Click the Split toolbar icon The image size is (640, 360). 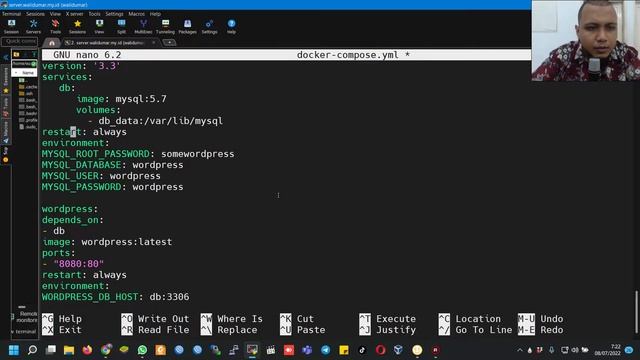pos(121,27)
